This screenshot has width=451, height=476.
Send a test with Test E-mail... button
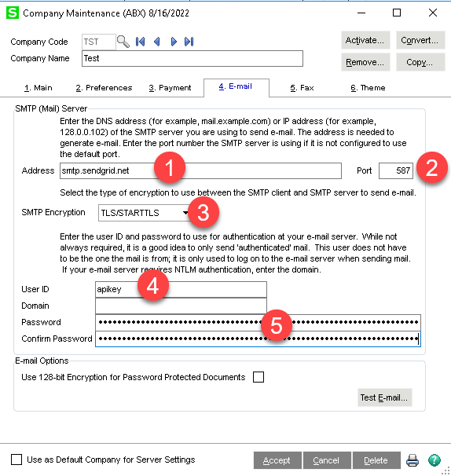tap(384, 397)
